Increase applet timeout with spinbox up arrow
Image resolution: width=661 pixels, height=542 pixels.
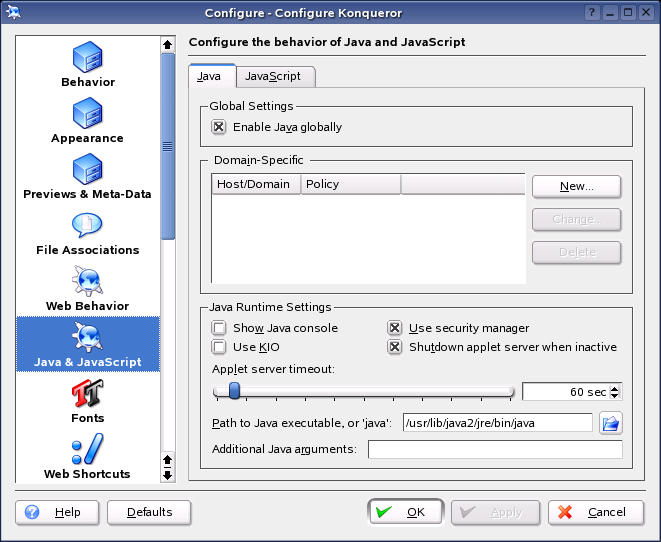pyautogui.click(x=615, y=387)
